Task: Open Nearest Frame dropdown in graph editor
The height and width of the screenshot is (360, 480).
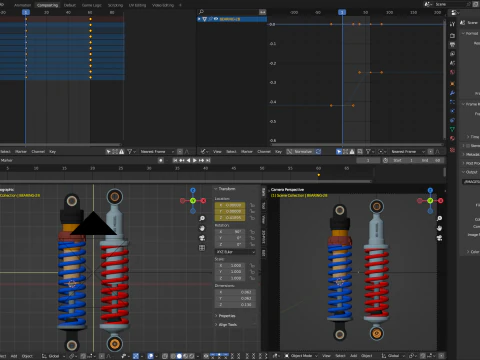Action: (407, 152)
